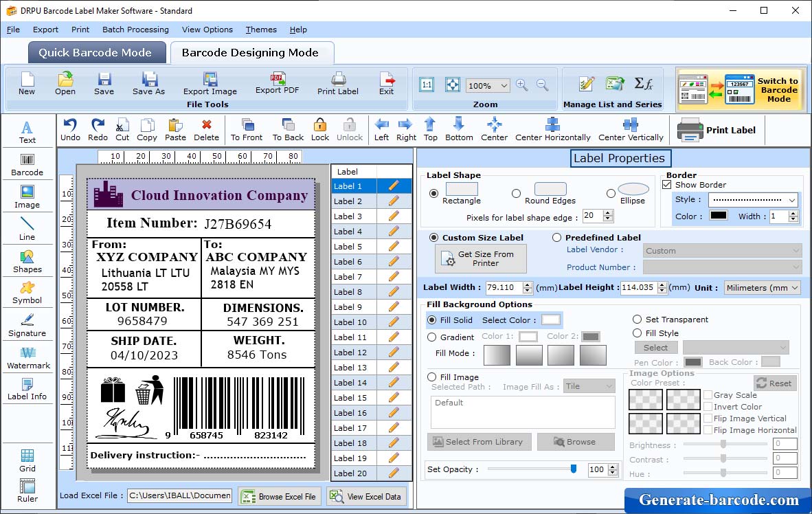Add a Signature to the label
812x514 pixels.
pyautogui.click(x=27, y=326)
